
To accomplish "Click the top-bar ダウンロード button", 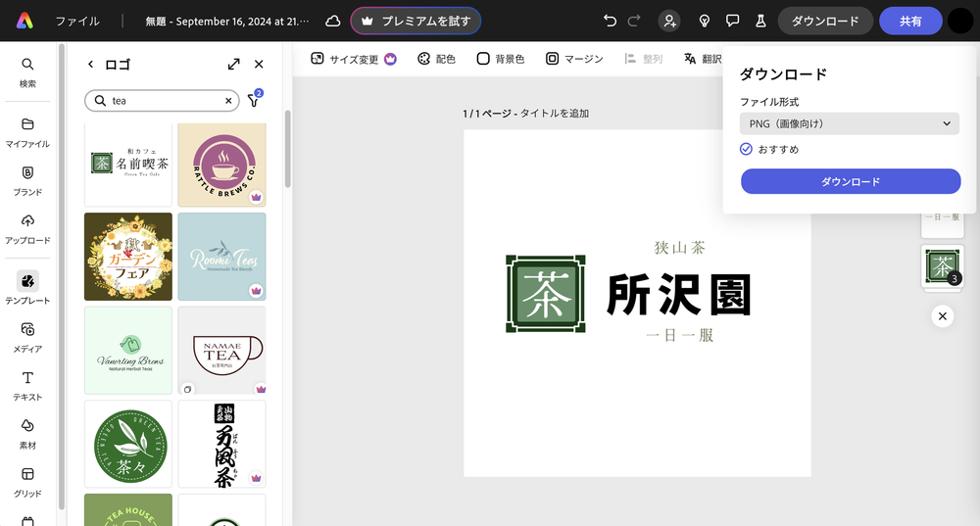I will tap(825, 22).
